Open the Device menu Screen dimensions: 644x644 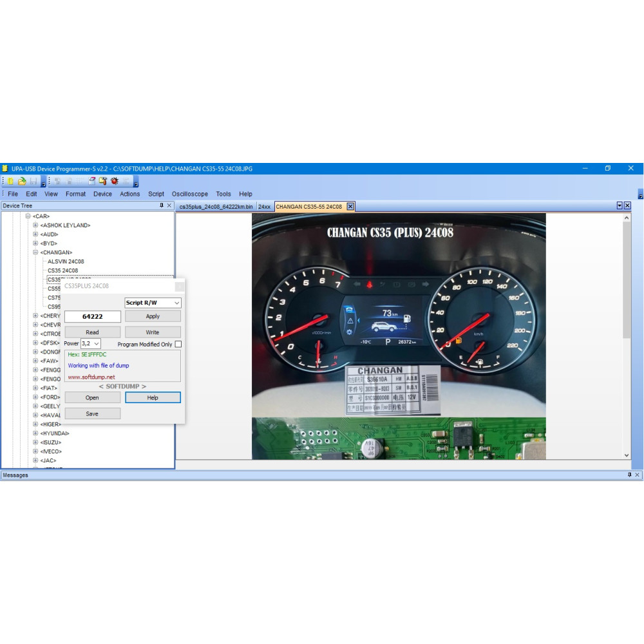(102, 194)
